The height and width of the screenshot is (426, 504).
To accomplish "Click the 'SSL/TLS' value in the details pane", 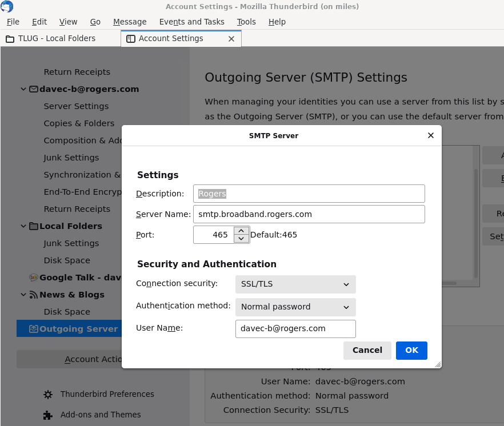I will (x=331, y=410).
